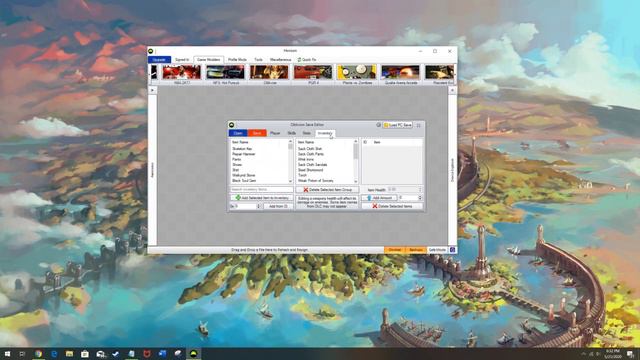Open File Explorer from the taskbar
This screenshot has height=360, width=640.
[69, 354]
